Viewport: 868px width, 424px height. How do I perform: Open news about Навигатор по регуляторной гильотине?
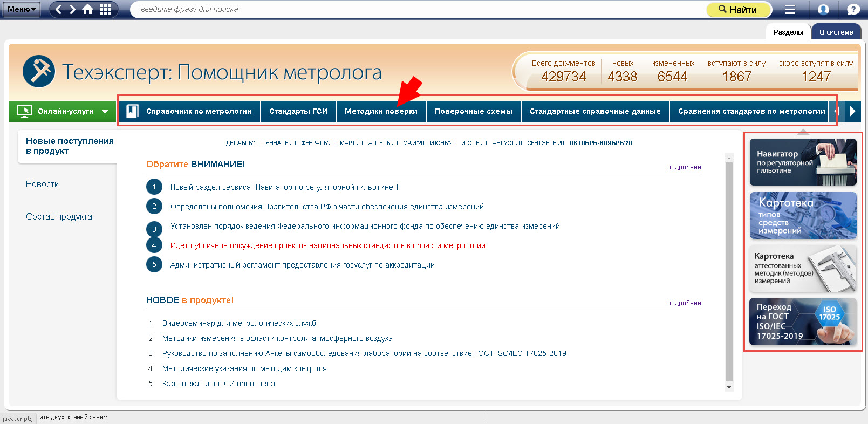click(x=284, y=187)
